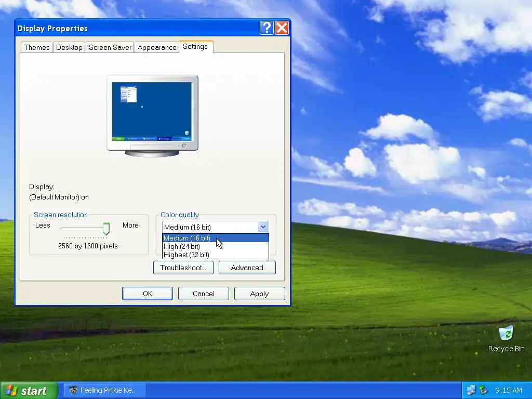Click the 9:15 AM clock
532x399 pixels.
pyautogui.click(x=508, y=390)
